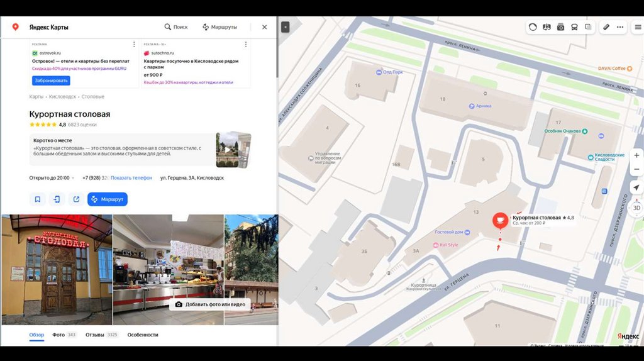Switch to the Фото tab

pos(64,335)
